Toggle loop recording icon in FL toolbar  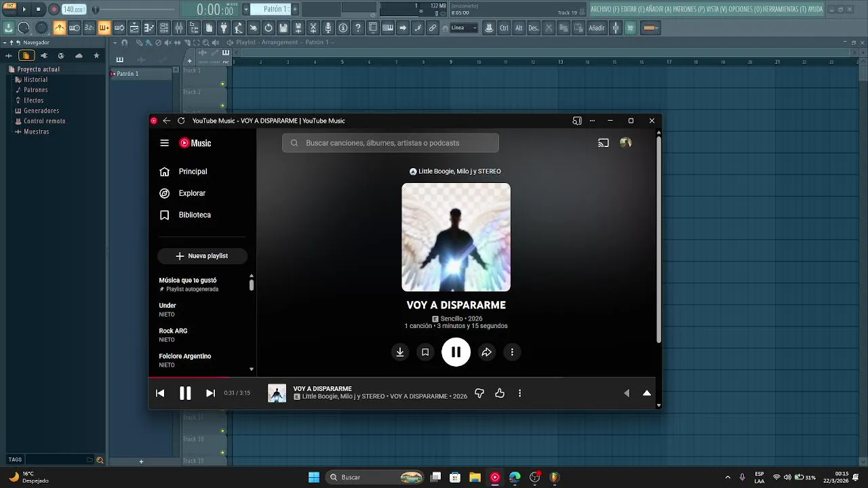coord(119,28)
